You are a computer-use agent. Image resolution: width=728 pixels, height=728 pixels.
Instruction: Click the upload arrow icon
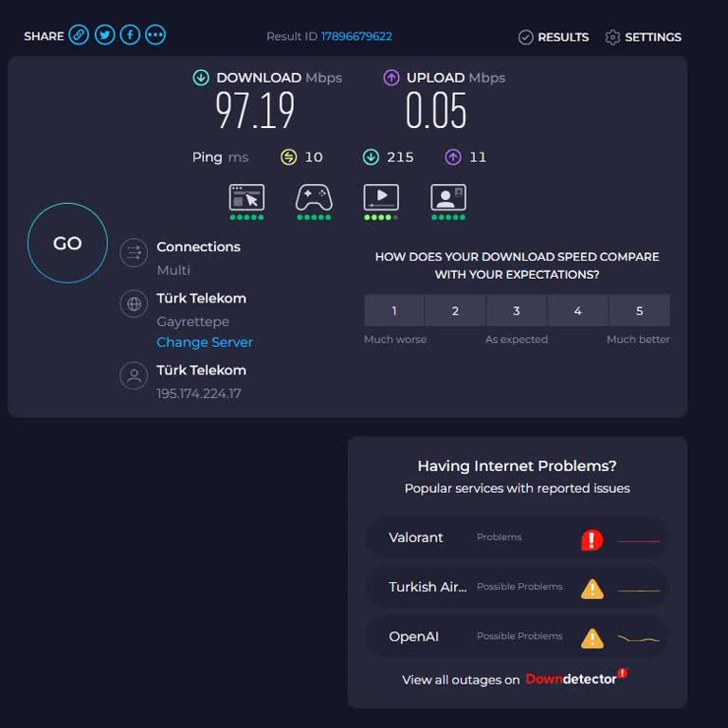[391, 78]
